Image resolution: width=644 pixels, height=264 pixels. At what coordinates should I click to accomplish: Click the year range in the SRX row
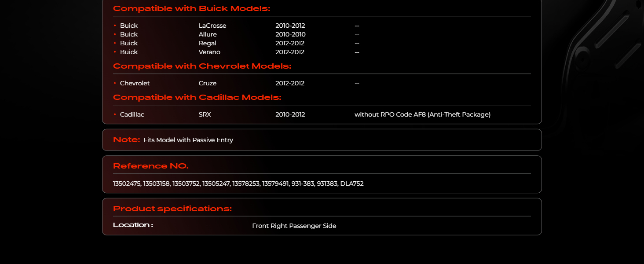[290, 114]
